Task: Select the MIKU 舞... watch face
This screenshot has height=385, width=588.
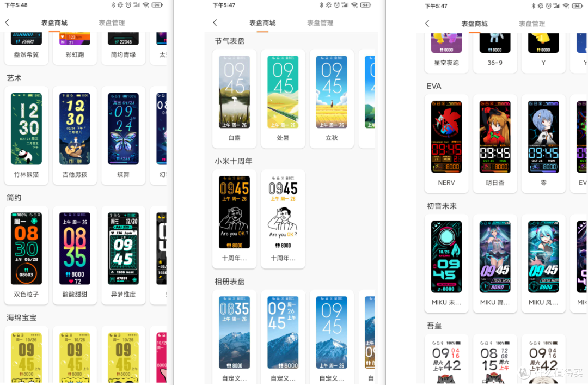Action: tap(495, 264)
